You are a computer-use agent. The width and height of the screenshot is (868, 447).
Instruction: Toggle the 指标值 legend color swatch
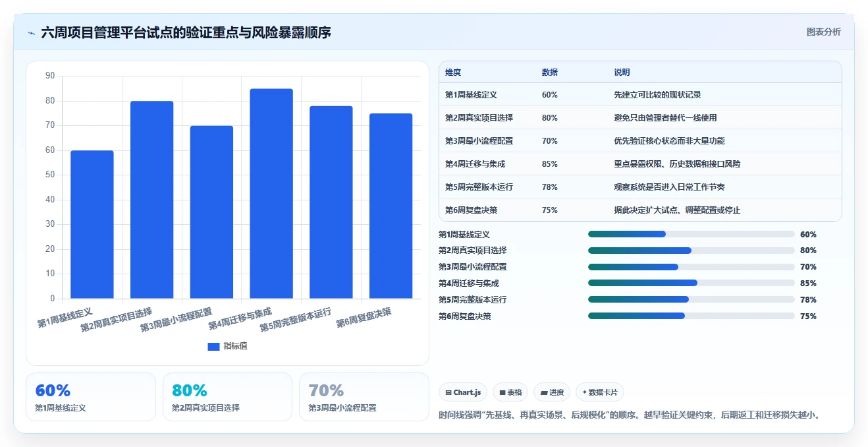213,346
